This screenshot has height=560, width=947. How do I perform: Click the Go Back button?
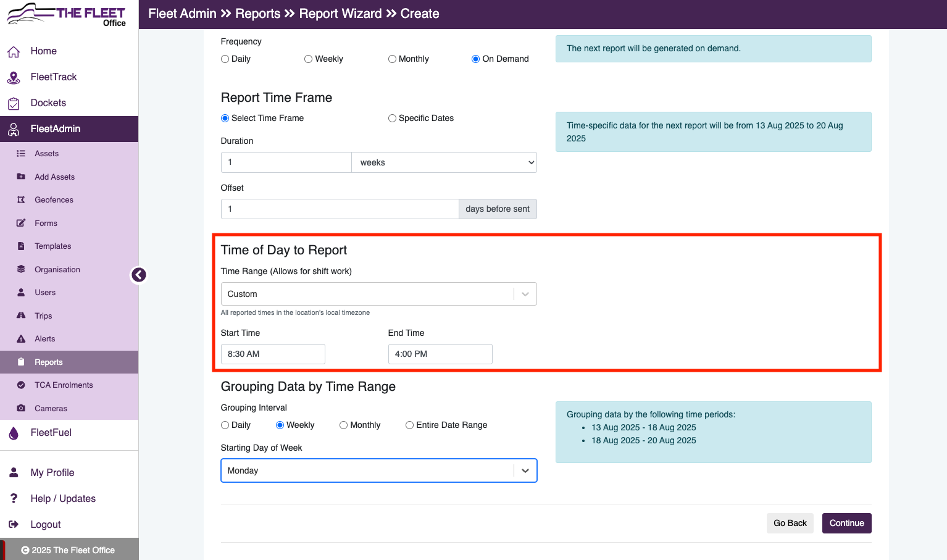790,523
